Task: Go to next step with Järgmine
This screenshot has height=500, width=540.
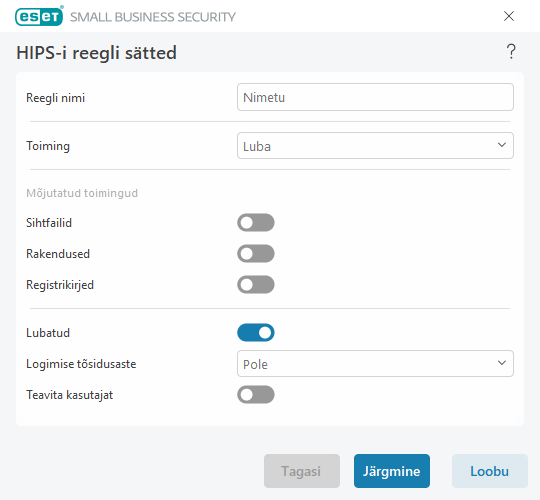Action: pyautogui.click(x=392, y=471)
